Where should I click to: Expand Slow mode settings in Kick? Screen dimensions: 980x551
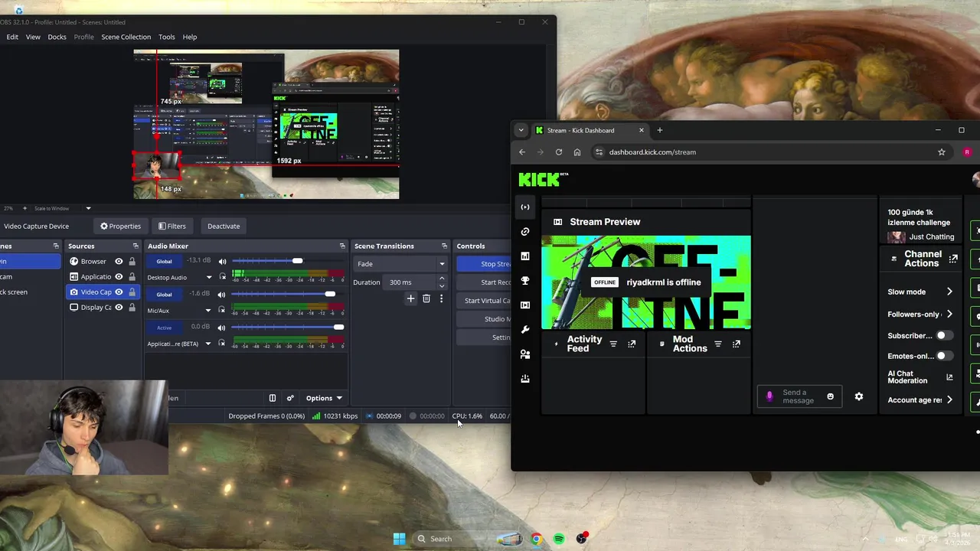(x=949, y=292)
